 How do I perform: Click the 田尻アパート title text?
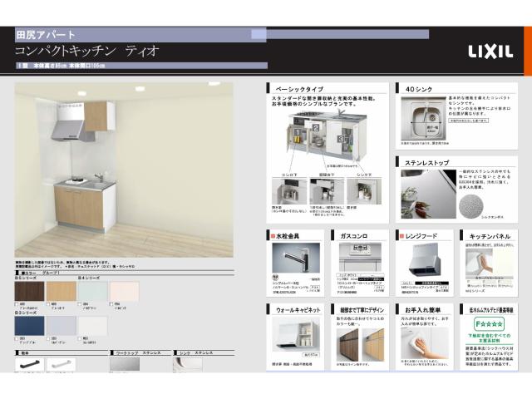(46, 35)
